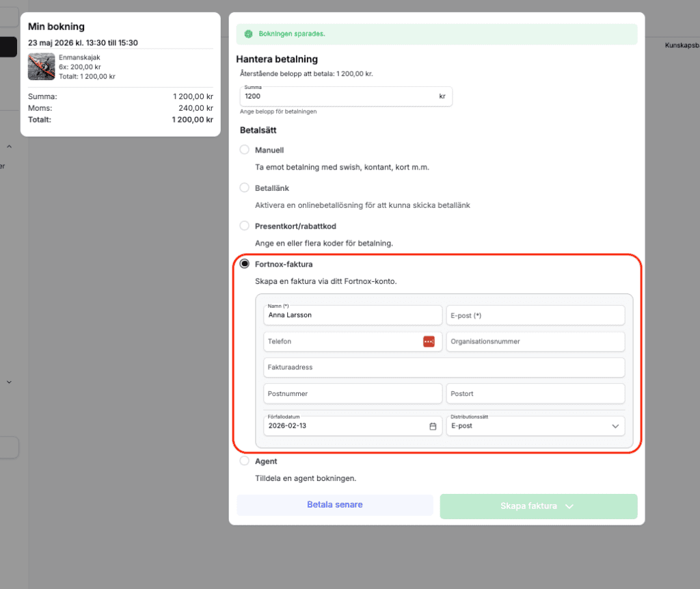Select the Betallänk payment option
This screenshot has width=700, height=589.
[244, 187]
